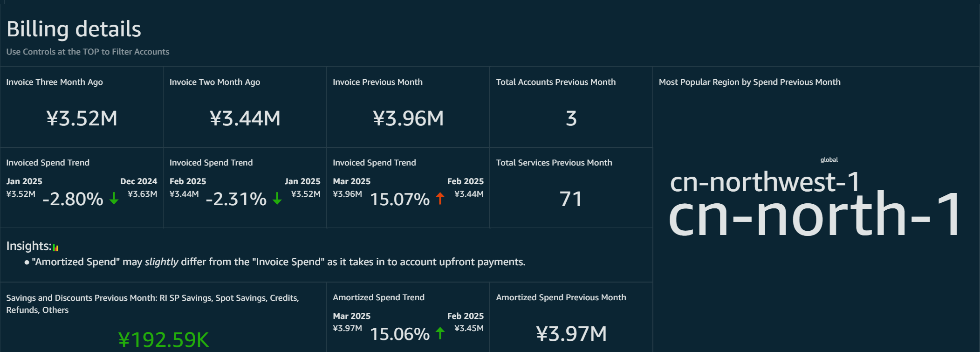This screenshot has height=352, width=980.
Task: Click the ¥3.97M amount under Mar 2025
Action: [348, 328]
